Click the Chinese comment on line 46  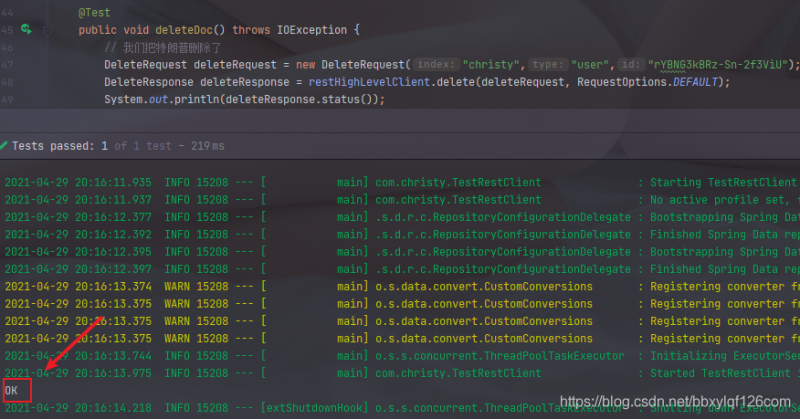tap(163, 47)
